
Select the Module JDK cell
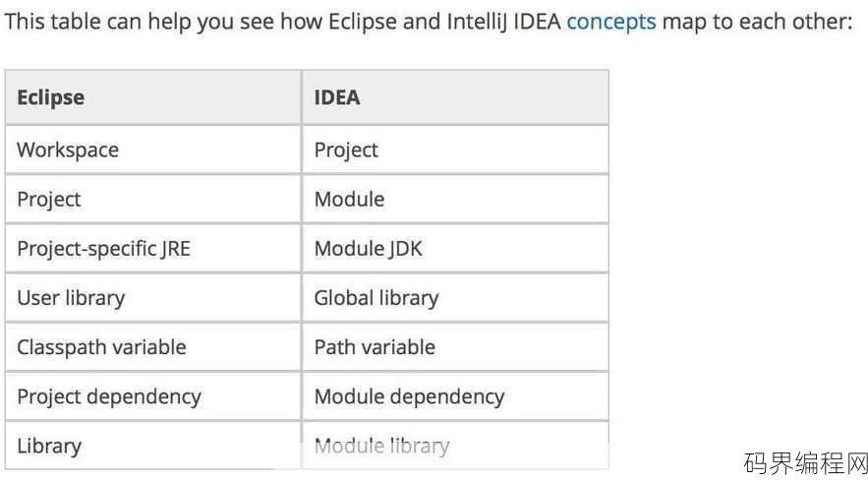455,248
